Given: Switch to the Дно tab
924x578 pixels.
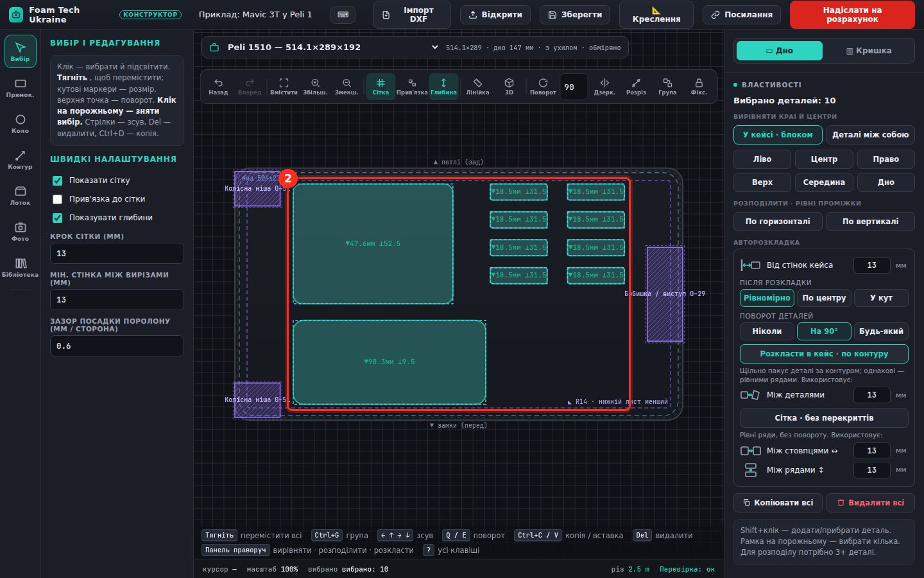Looking at the screenshot, I should click(780, 51).
